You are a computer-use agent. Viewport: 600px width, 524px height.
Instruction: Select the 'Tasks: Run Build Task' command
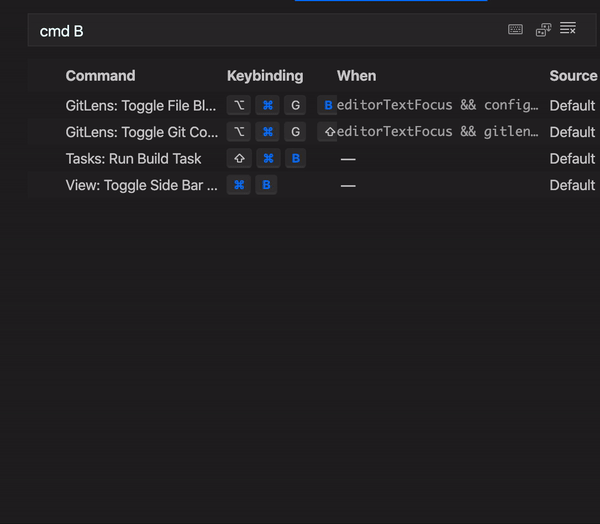(133, 158)
